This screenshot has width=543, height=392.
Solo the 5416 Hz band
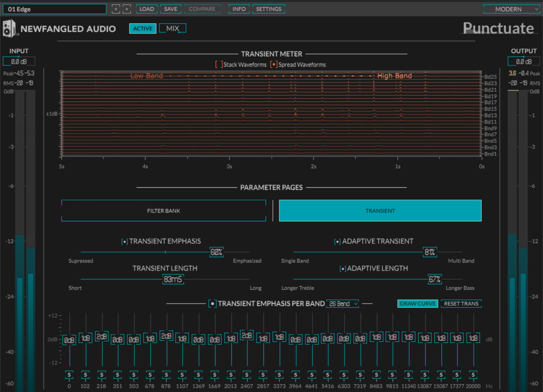[328, 375]
